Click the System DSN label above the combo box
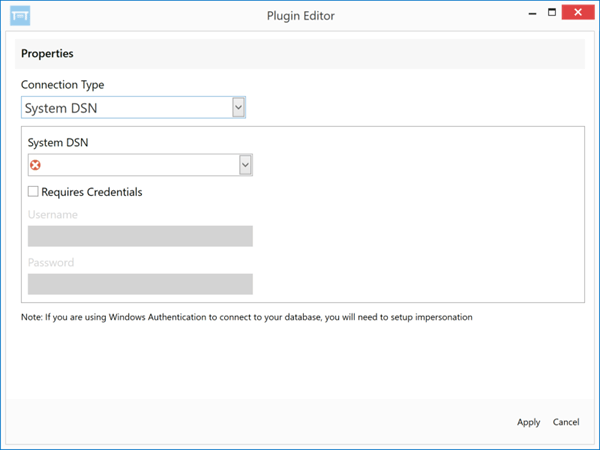600x450 pixels. 58,143
